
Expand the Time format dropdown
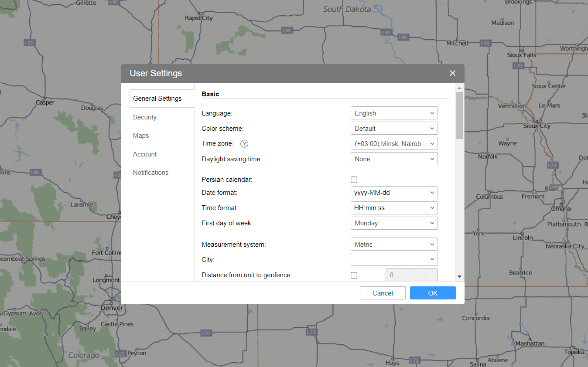[x=394, y=208]
